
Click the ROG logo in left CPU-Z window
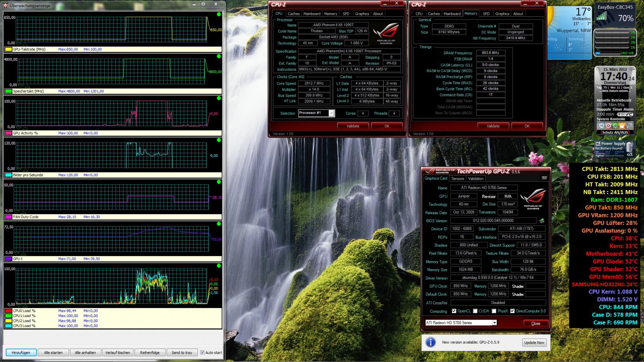[x=386, y=33]
